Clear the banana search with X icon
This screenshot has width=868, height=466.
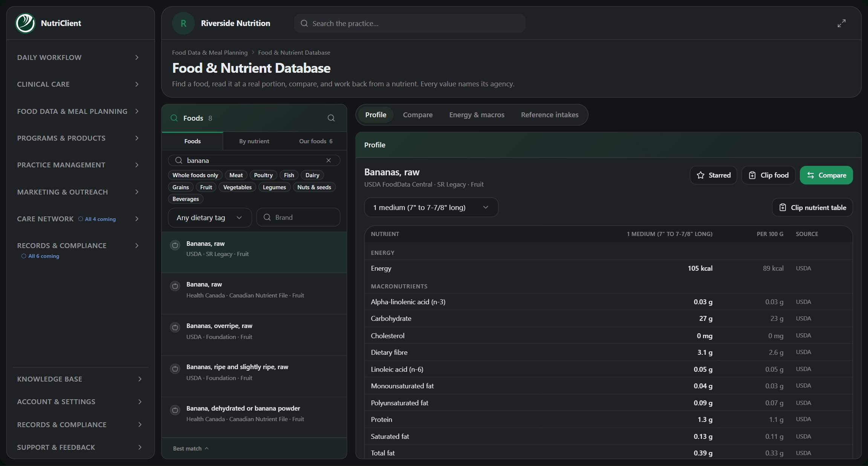click(329, 160)
